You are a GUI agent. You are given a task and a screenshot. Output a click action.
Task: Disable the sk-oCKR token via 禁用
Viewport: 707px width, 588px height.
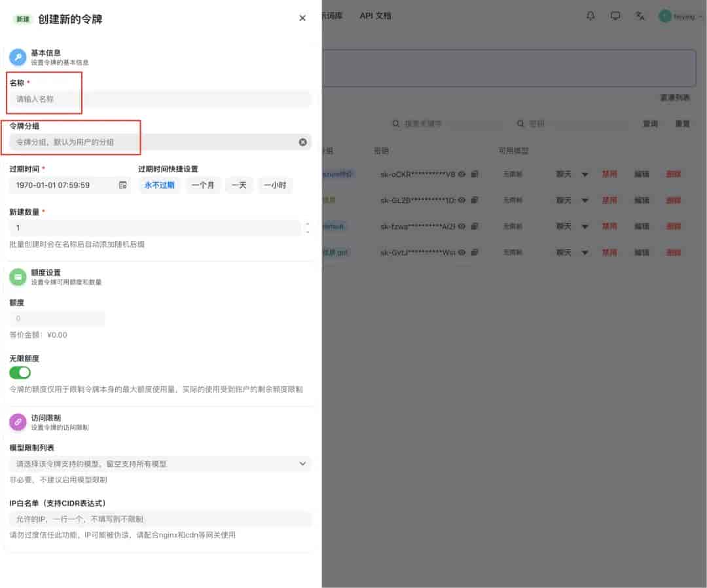tap(609, 174)
